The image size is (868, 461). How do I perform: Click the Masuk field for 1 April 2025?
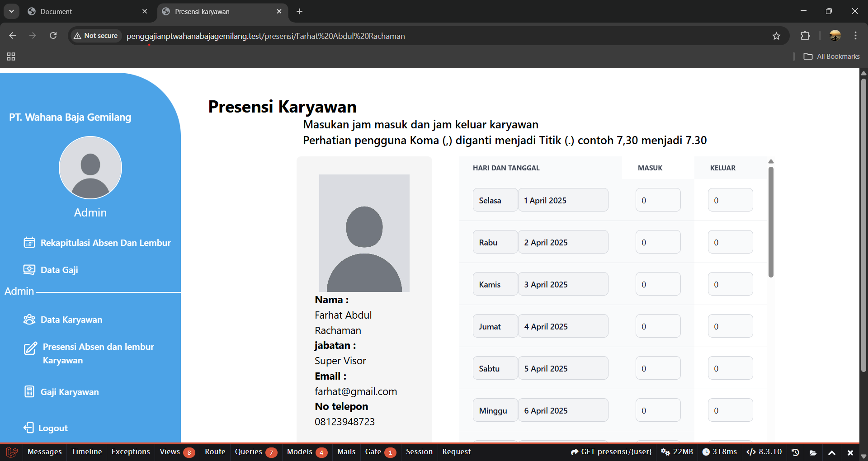658,200
